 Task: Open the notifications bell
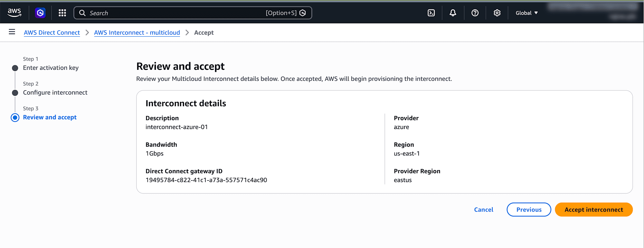(453, 13)
